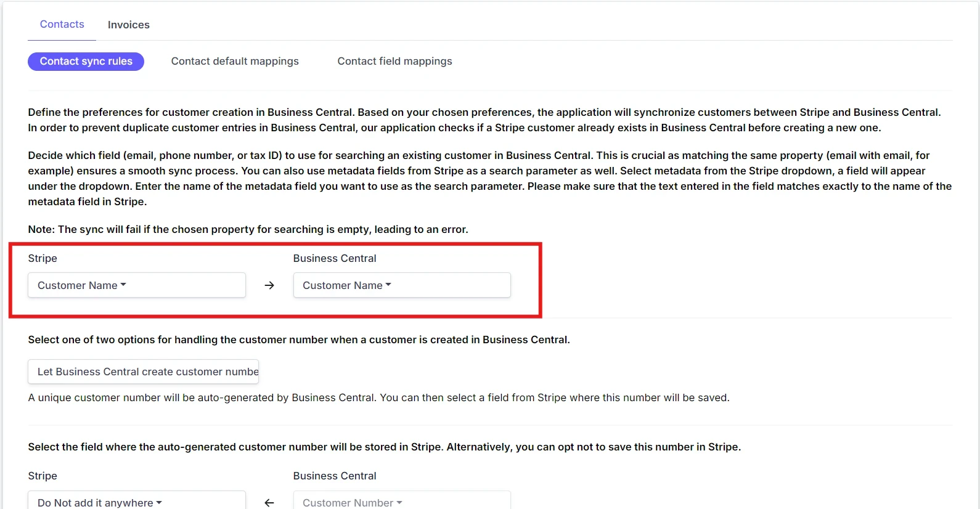
Task: Click the Stripe label above the Customer Name dropdown
Action: click(x=43, y=258)
